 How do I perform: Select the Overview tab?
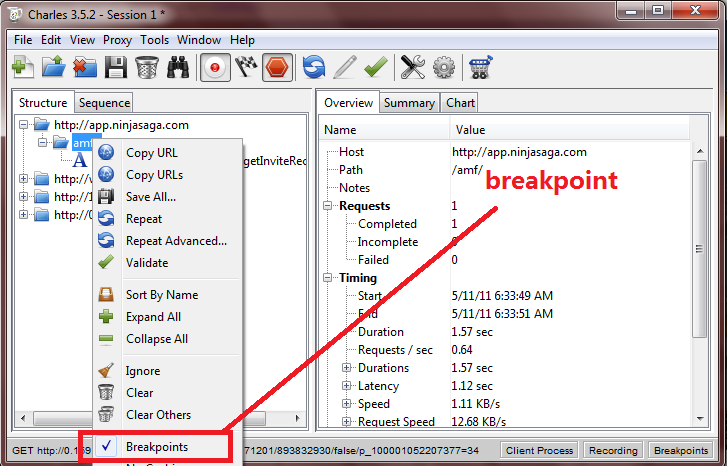348,102
